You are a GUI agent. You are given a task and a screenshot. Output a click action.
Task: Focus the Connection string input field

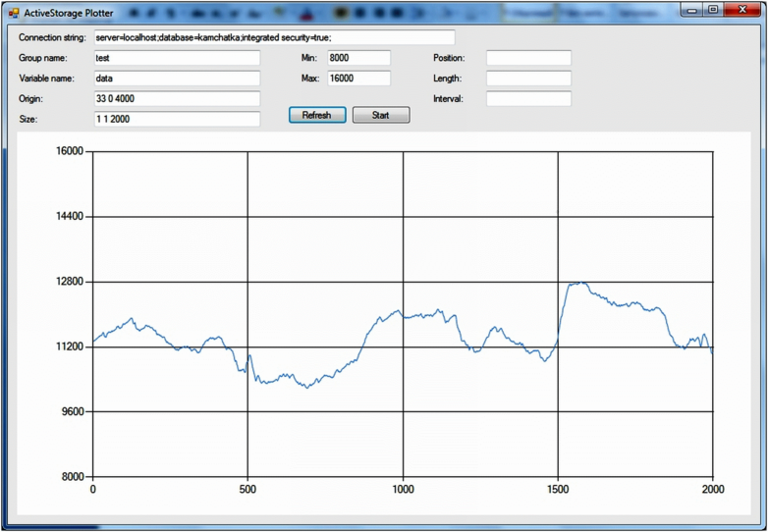point(275,37)
